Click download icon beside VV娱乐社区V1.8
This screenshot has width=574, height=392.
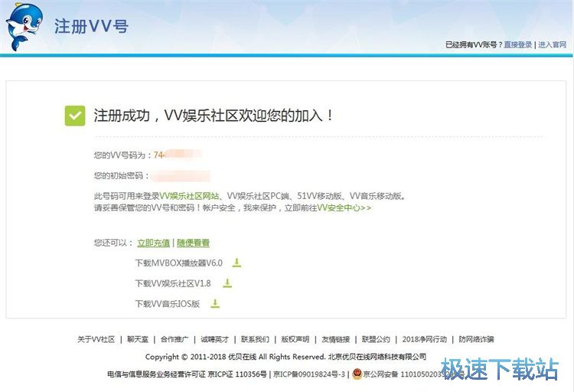tap(227, 283)
